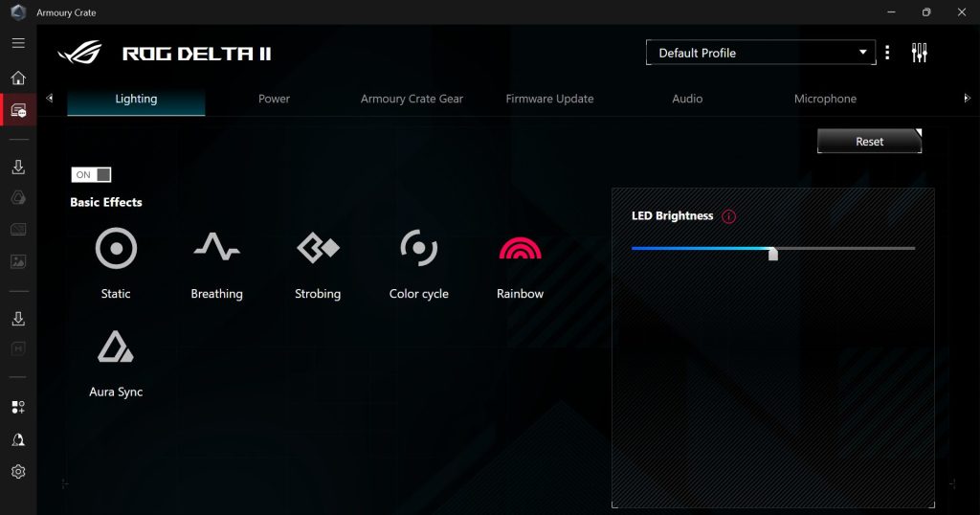Open the Settings gear icon

(18, 472)
